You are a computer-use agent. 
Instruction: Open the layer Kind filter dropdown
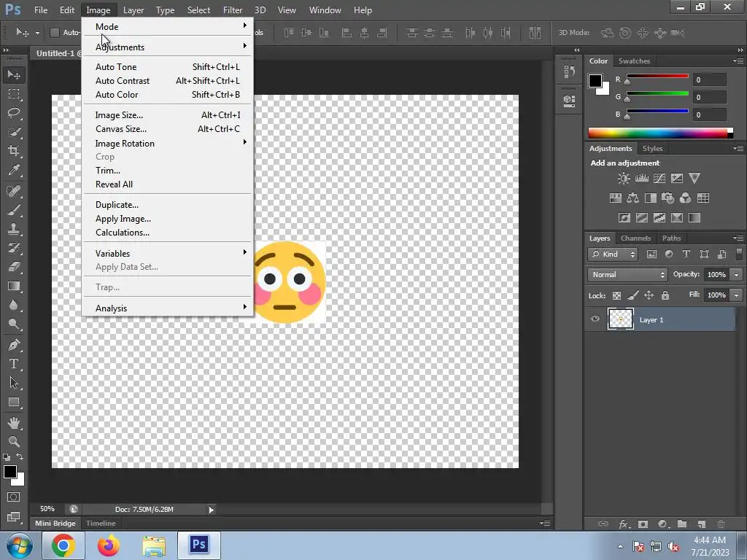(x=613, y=254)
